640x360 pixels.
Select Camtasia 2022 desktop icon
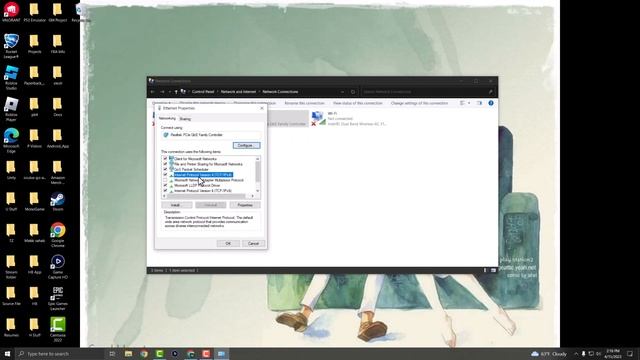click(x=58, y=330)
